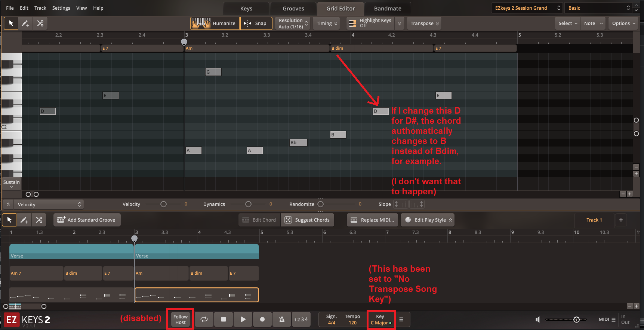Open the File menu
The height and width of the screenshot is (330, 644).
[10, 8]
